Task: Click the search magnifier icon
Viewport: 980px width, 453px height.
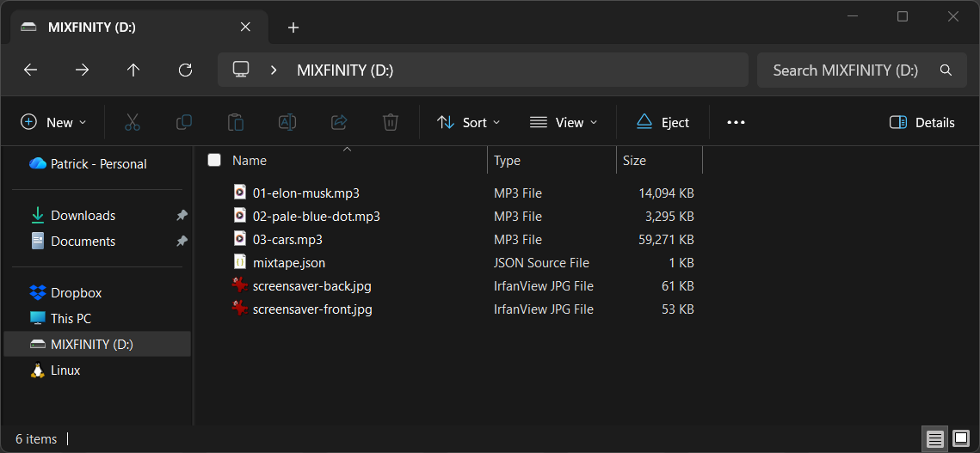Action: tap(946, 70)
